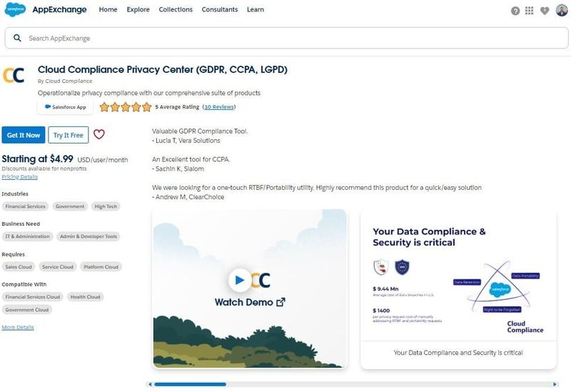Screen dimensions: 571x392
Task: Open the Explore menu
Action: pos(138,9)
